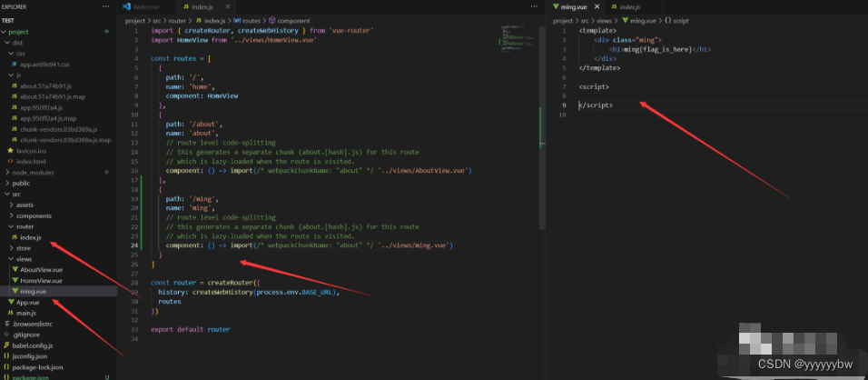Viewport: 868px width, 380px height.
Task: Click minimap of the index.js editor
Action: pos(517,39)
